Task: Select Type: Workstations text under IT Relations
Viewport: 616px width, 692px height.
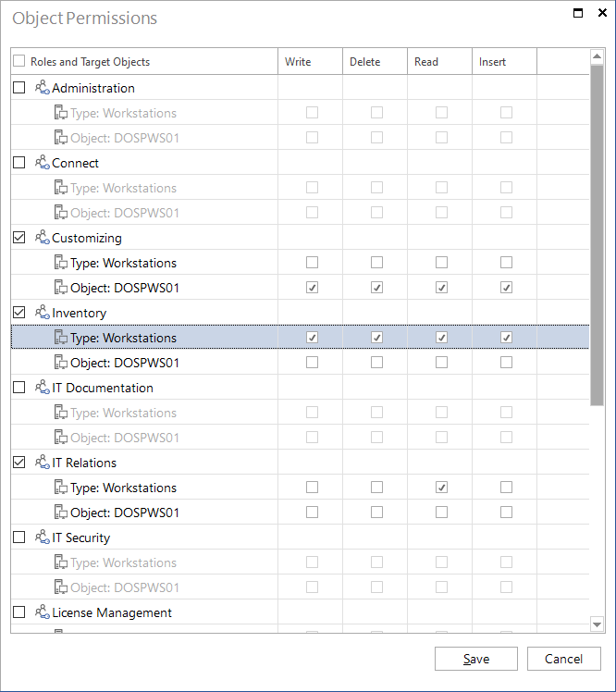Action: point(124,488)
